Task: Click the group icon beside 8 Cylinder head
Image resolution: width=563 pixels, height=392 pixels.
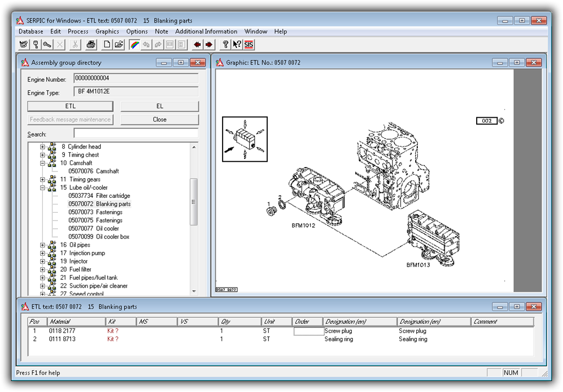Action: [52, 146]
